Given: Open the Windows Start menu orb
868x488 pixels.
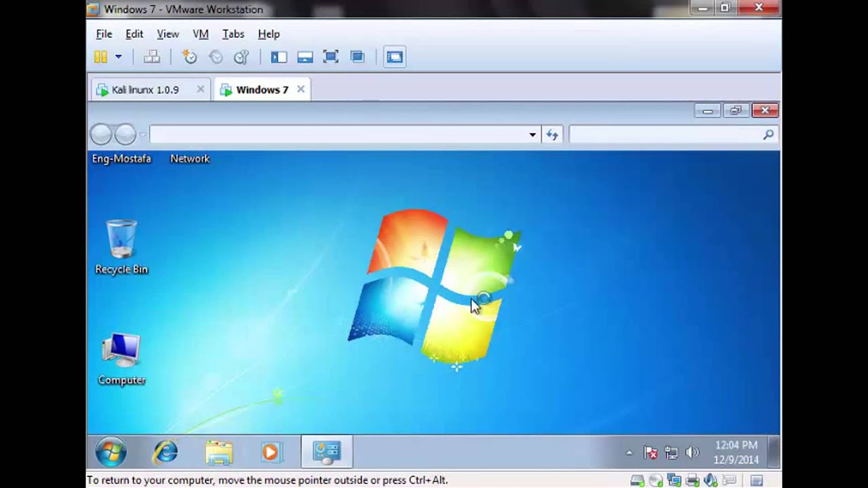Looking at the screenshot, I should pos(111,452).
